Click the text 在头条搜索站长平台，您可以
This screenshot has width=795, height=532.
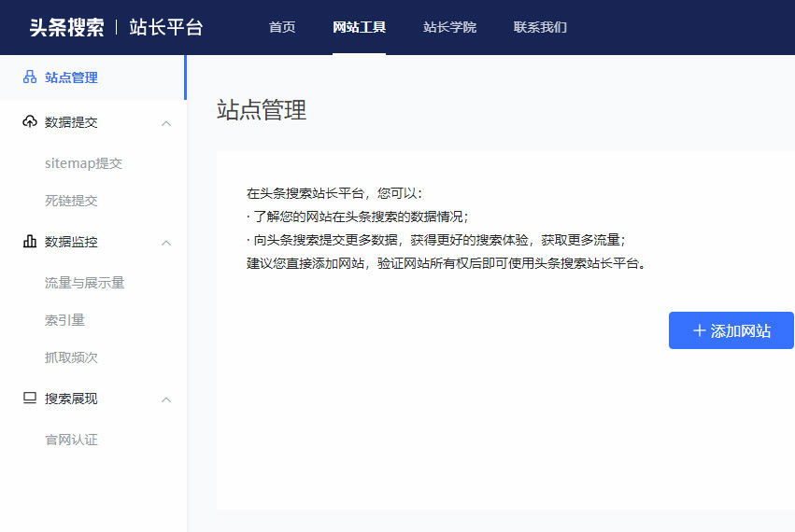point(334,193)
